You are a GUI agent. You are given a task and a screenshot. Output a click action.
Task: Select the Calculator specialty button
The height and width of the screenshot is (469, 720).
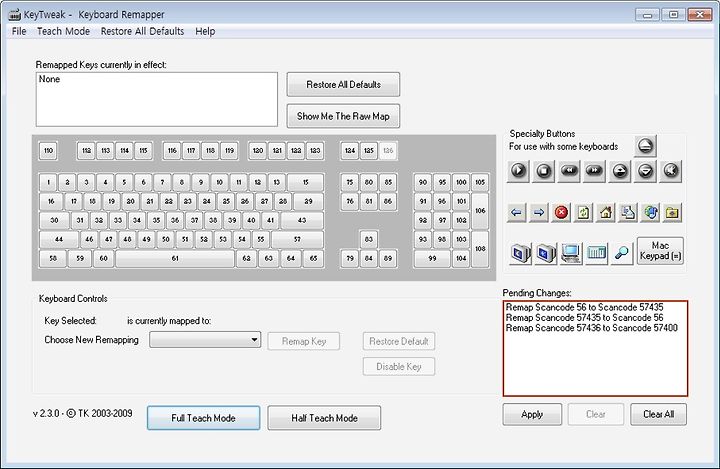tap(596, 253)
